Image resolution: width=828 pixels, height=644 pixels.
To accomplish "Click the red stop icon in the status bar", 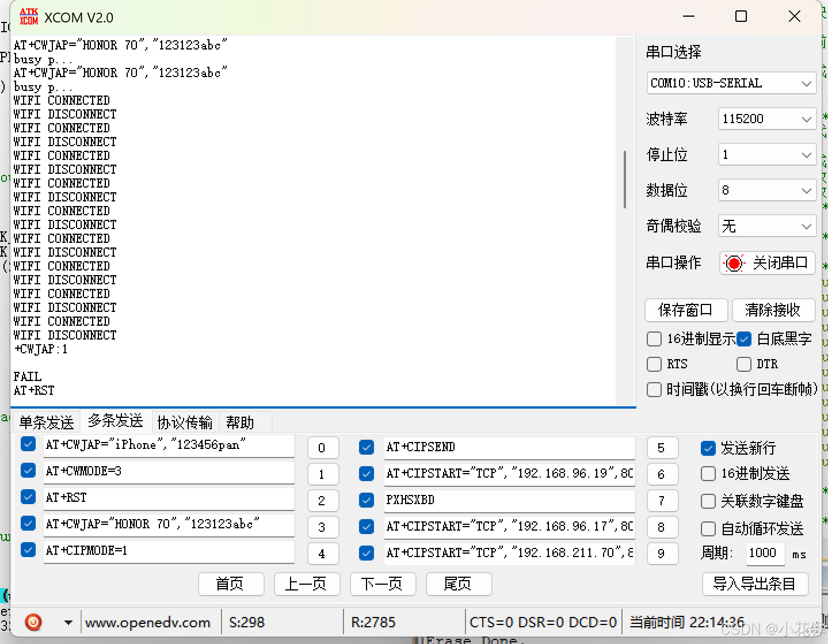I will 33,622.
